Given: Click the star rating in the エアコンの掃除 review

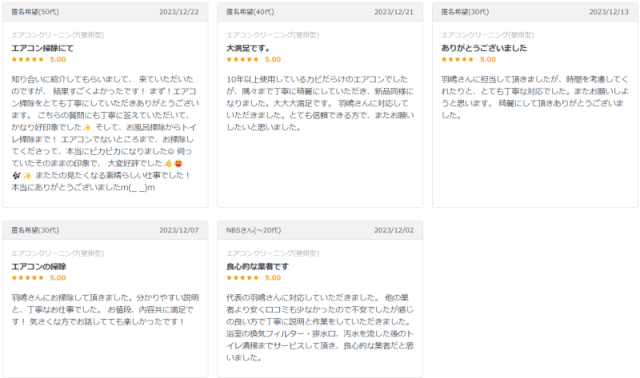Looking at the screenshot, I should (x=27, y=278).
